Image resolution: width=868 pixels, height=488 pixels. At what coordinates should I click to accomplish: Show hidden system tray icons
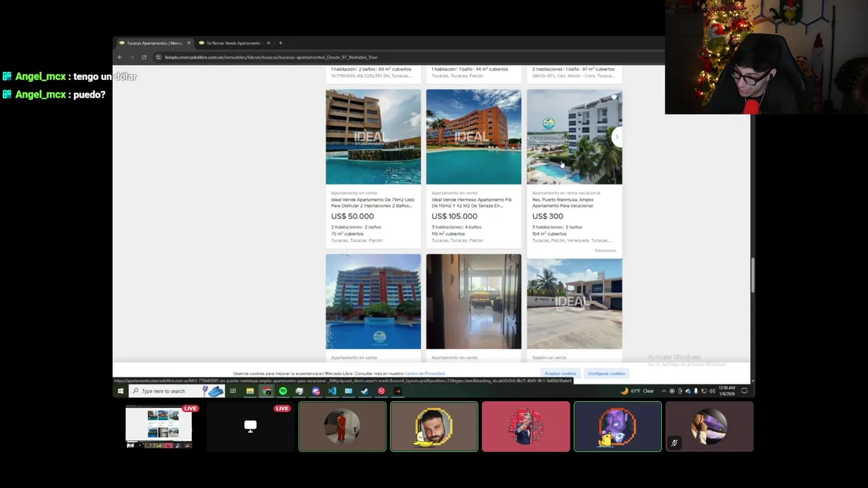pyautogui.click(x=663, y=391)
